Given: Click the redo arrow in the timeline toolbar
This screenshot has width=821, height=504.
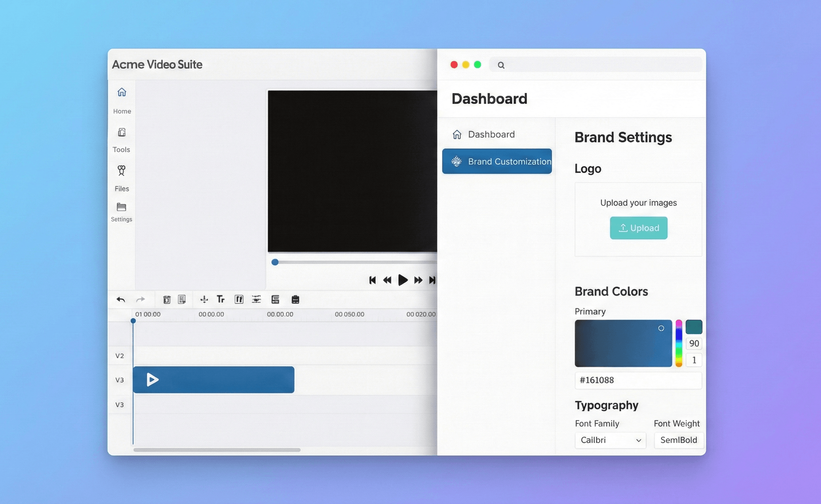Looking at the screenshot, I should 141,299.
